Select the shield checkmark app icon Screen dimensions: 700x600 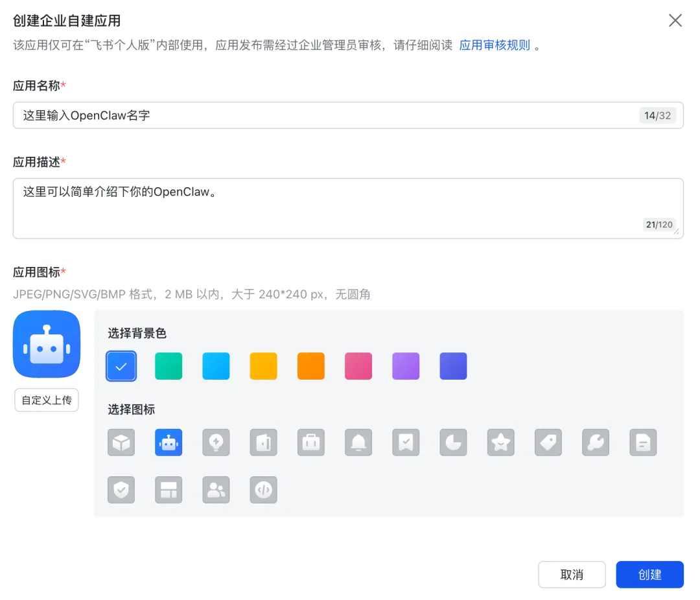(121, 490)
